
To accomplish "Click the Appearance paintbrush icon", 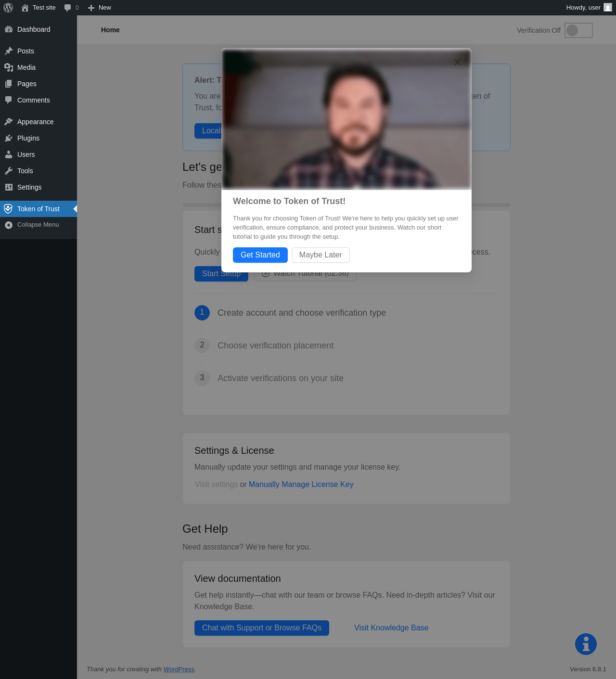I will pyautogui.click(x=9, y=122).
